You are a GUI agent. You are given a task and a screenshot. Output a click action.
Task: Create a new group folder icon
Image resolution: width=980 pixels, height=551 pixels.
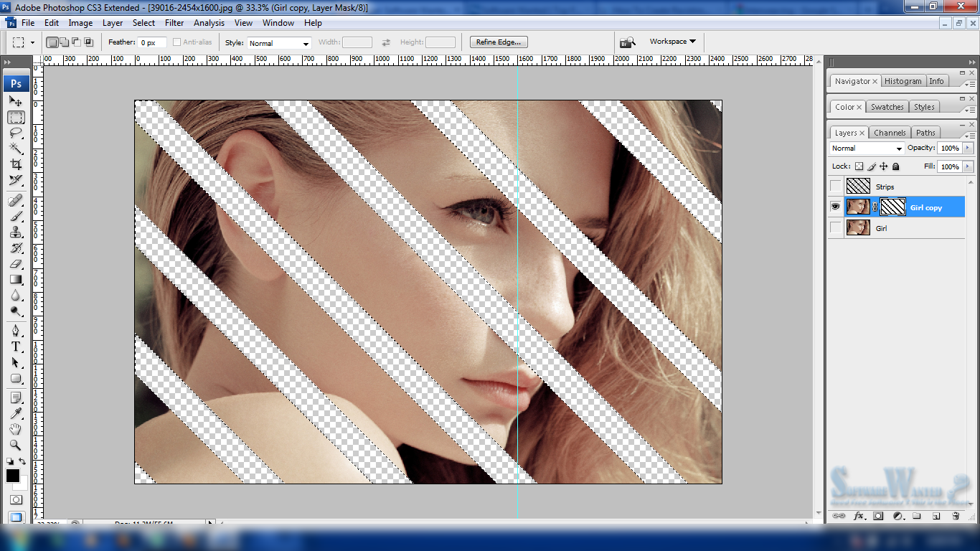click(916, 516)
